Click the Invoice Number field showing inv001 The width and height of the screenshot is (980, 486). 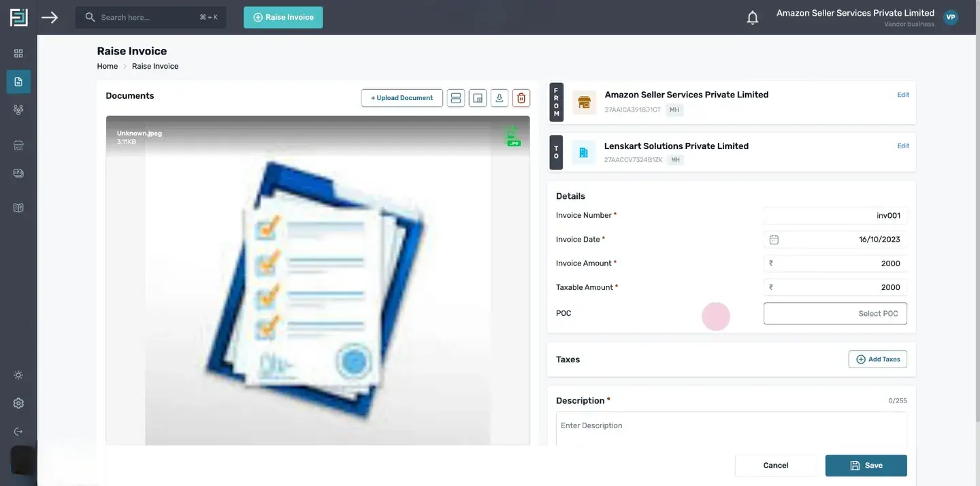[x=835, y=216]
